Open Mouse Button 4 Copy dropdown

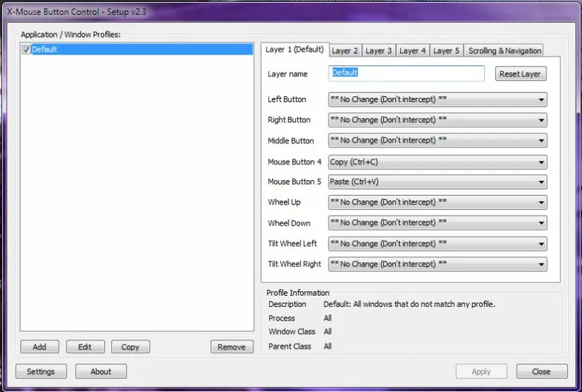click(437, 162)
